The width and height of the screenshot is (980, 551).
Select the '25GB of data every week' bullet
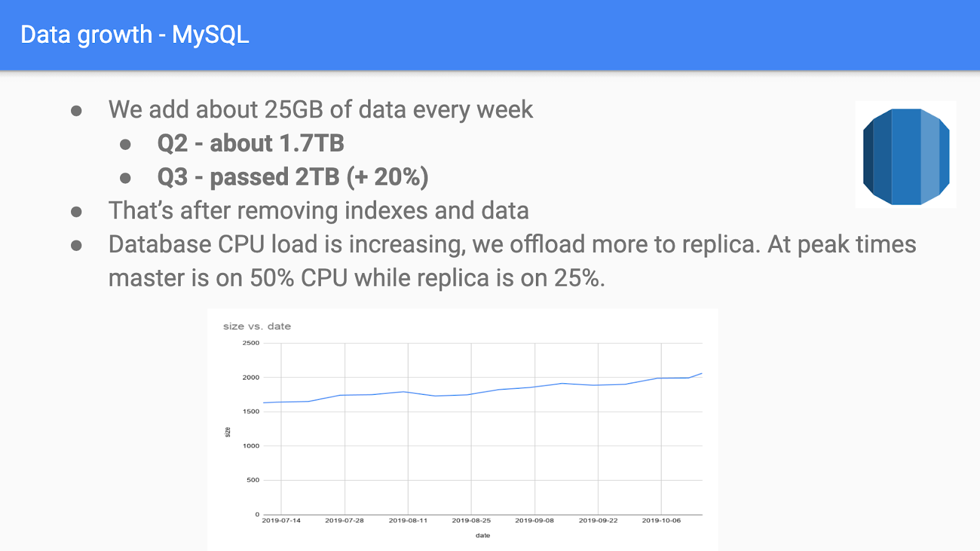(320, 110)
